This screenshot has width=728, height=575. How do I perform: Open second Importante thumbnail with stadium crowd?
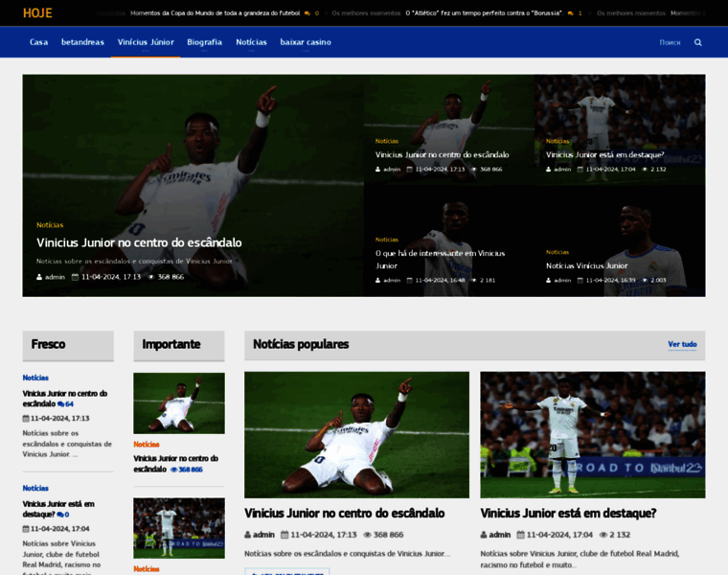click(179, 528)
